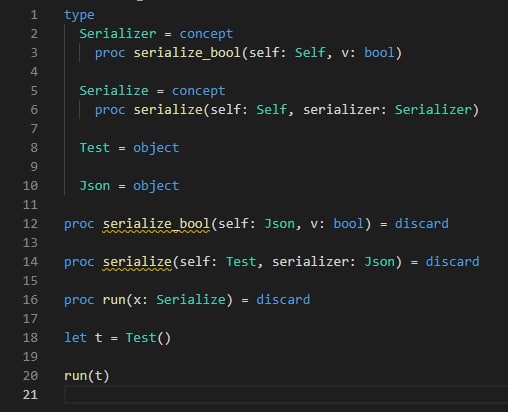The width and height of the screenshot is (508, 412).
Task: Click 'Self' type on line 3
Action: tap(310, 53)
